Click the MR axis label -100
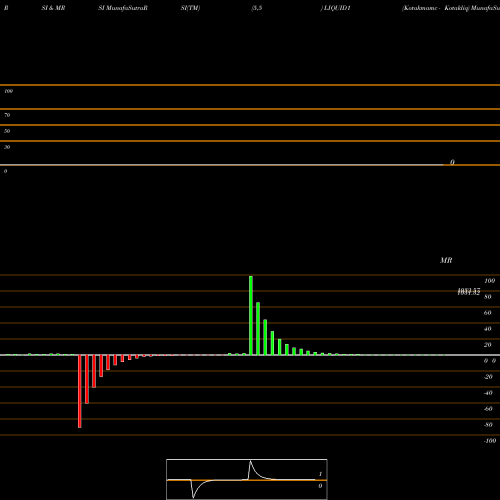The image size is (500, 500). 490,441
